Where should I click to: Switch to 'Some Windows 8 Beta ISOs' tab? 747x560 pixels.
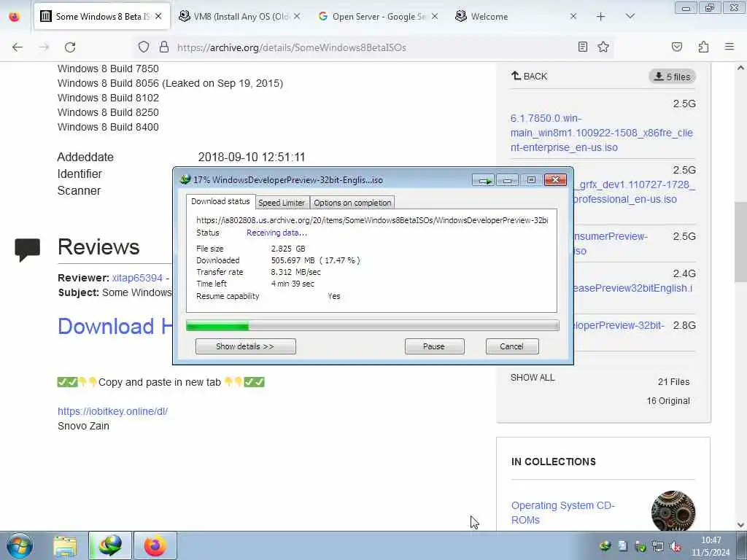pos(102,17)
